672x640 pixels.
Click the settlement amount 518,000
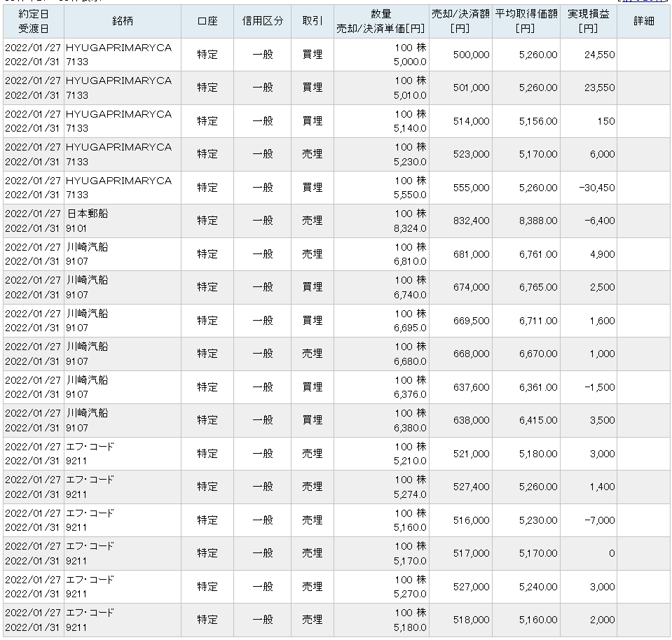(471, 620)
